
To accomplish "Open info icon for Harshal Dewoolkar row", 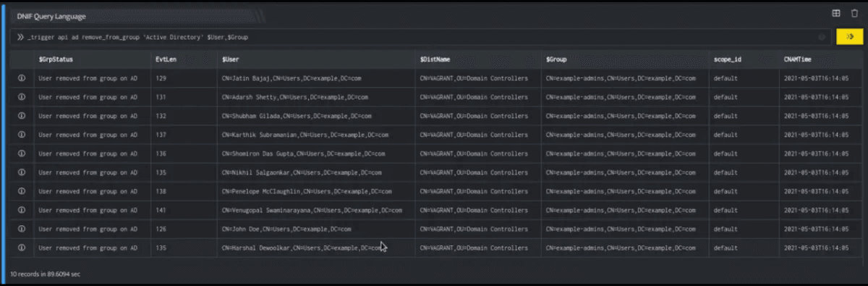I will point(22,248).
